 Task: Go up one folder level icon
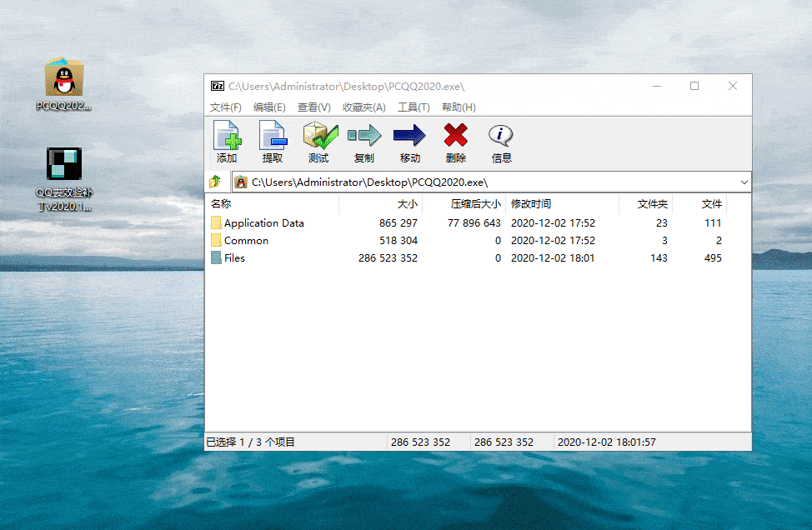click(215, 182)
